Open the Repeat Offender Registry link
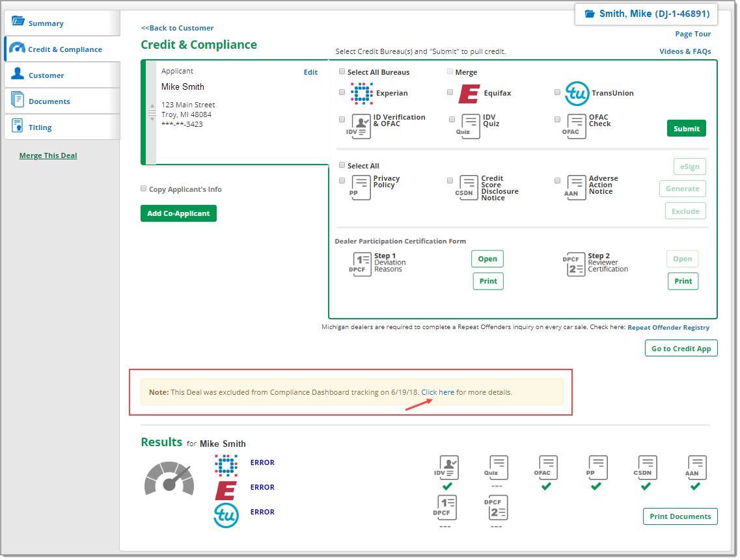This screenshot has width=740, height=560. (668, 327)
